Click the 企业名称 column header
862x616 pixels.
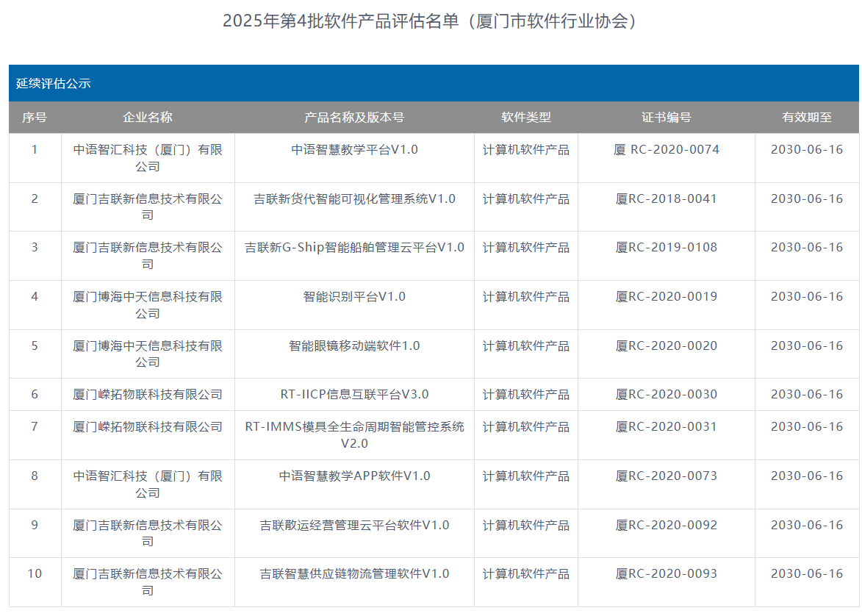click(148, 118)
